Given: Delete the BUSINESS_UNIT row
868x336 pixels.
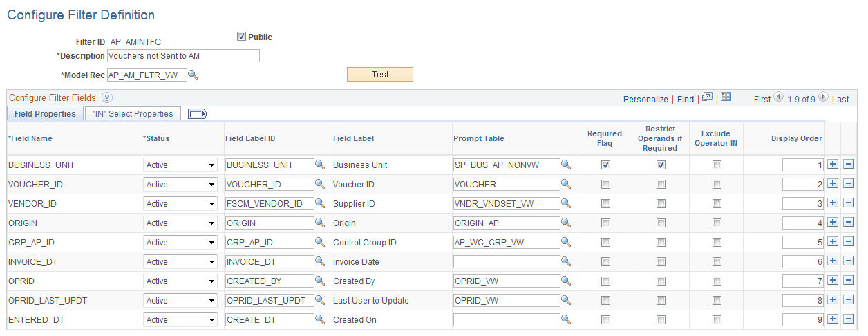Looking at the screenshot, I should pos(849,165).
